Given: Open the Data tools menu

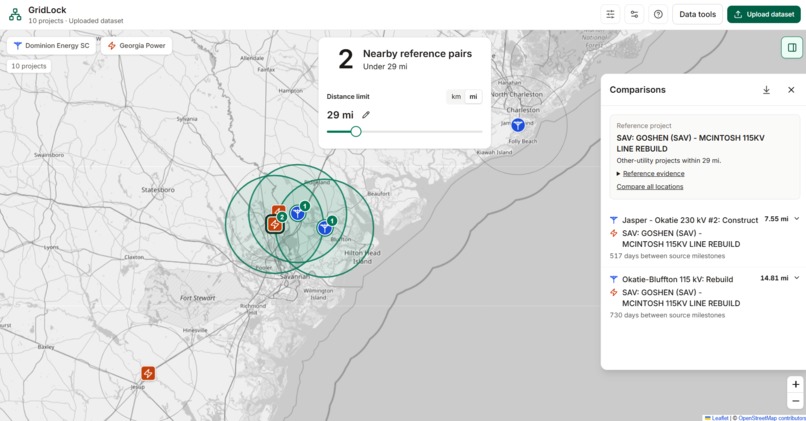Looking at the screenshot, I should click(697, 14).
